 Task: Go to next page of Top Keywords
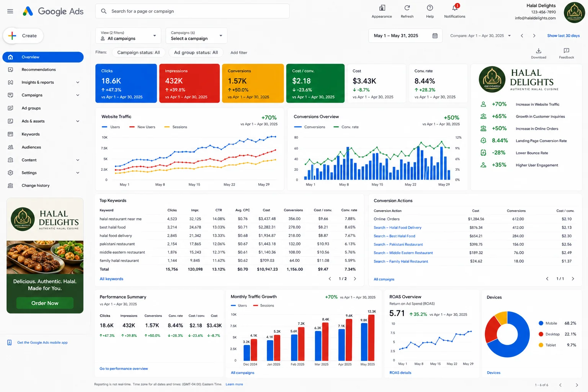355,279
